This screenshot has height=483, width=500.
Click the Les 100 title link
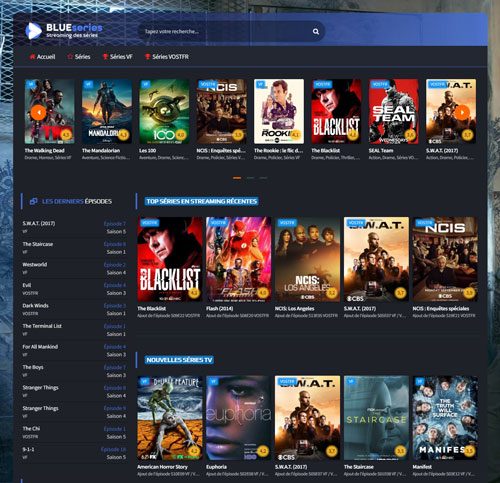(148, 151)
